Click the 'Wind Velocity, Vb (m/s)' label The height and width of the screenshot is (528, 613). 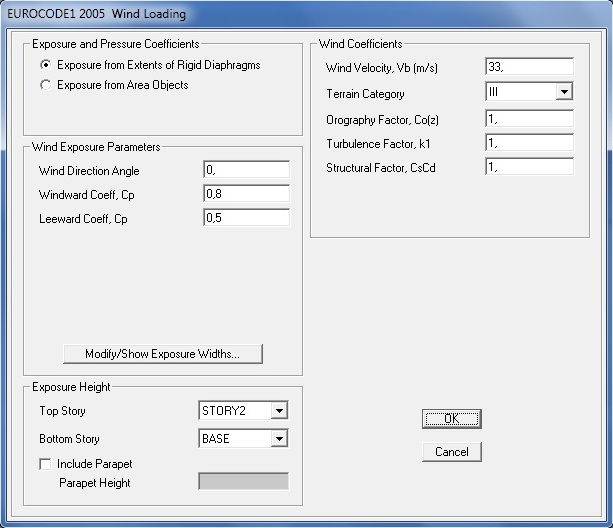coord(382,68)
